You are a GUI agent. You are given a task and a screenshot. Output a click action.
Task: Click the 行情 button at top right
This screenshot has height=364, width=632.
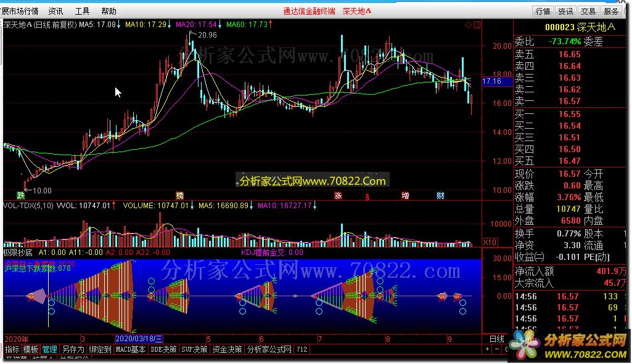[x=543, y=12]
